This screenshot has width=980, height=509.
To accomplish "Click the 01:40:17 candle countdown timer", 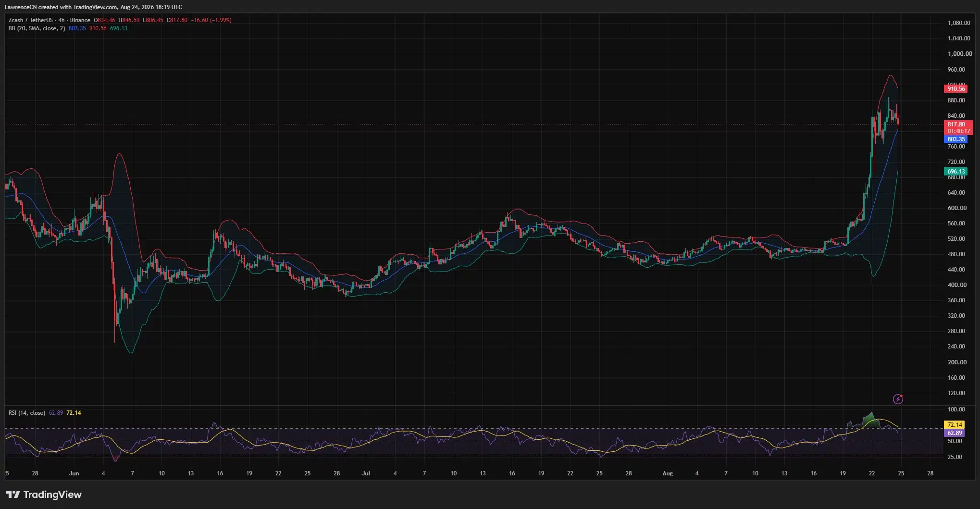I will point(958,131).
